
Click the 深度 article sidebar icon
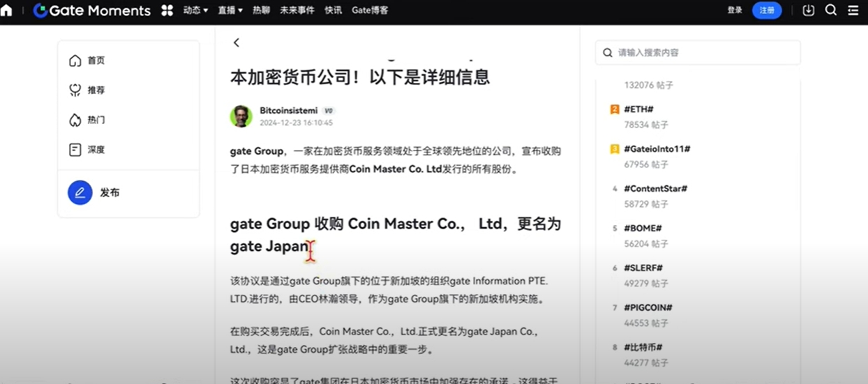pyautogui.click(x=75, y=150)
